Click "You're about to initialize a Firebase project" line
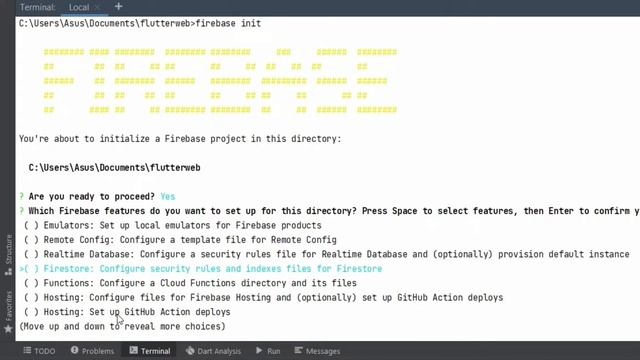Image resolution: width=640 pixels, height=360 pixels. tap(180, 139)
